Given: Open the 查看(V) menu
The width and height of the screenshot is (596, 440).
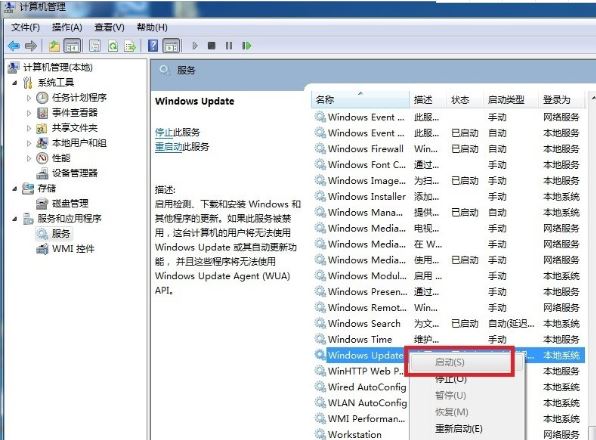Looking at the screenshot, I should pos(109,27).
